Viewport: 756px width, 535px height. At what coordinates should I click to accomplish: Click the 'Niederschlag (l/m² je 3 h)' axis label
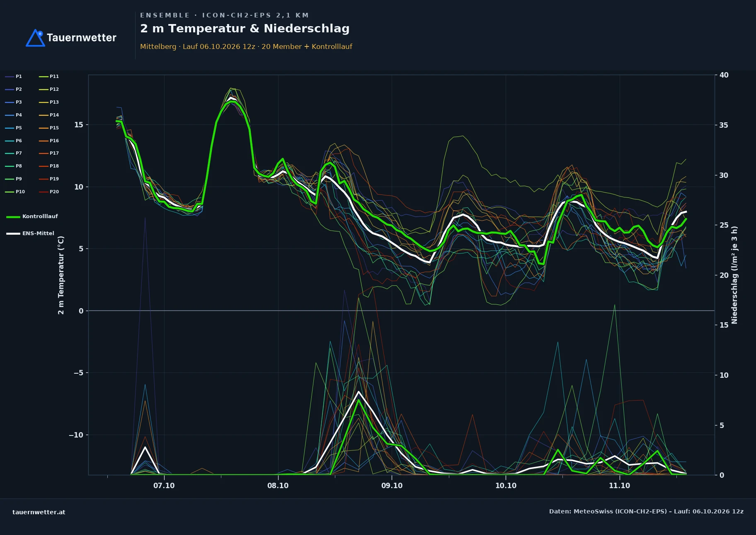click(734, 275)
